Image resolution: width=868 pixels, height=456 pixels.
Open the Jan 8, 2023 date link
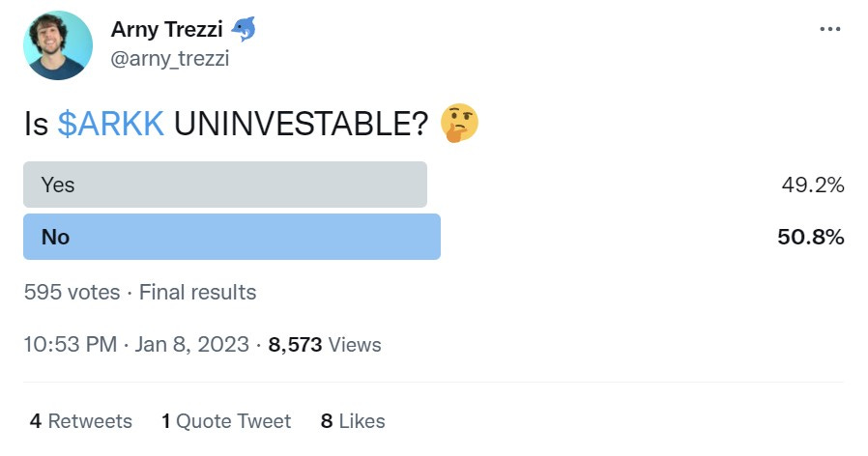[192, 344]
